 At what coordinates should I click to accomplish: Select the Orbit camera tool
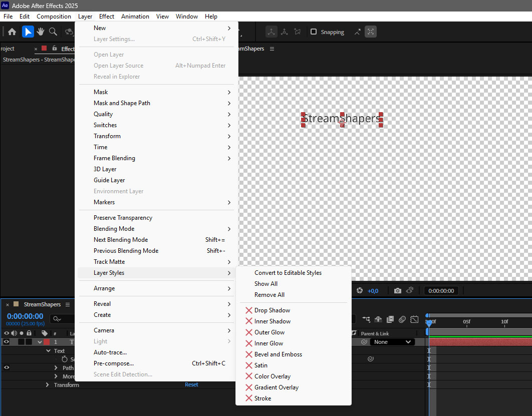pyautogui.click(x=69, y=32)
